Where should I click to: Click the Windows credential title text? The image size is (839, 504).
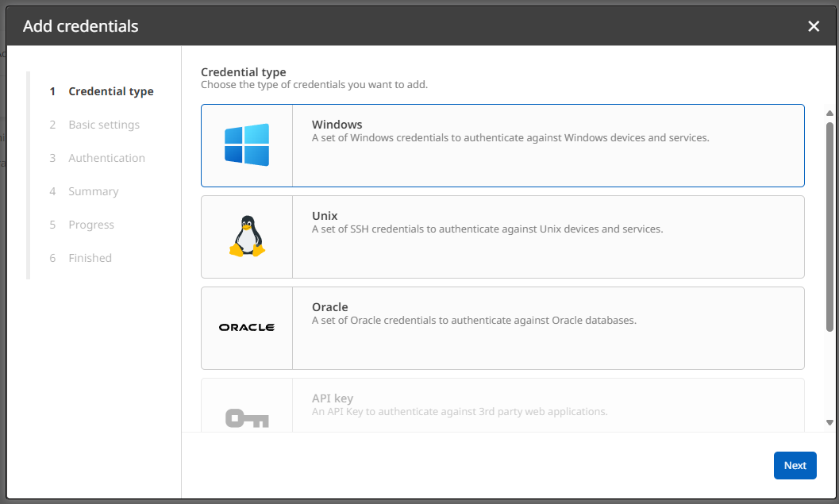tap(337, 125)
